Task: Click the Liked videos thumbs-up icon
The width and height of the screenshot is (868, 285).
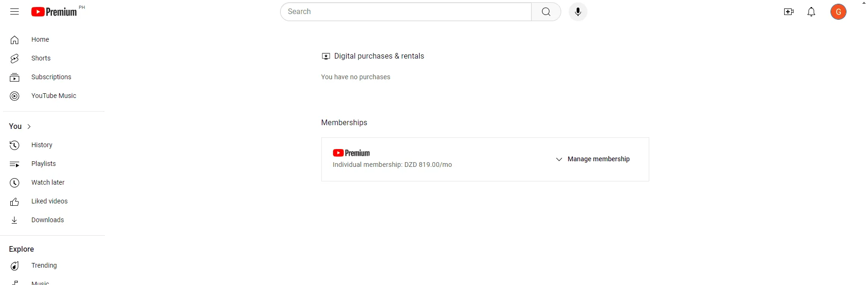Action: click(x=15, y=202)
